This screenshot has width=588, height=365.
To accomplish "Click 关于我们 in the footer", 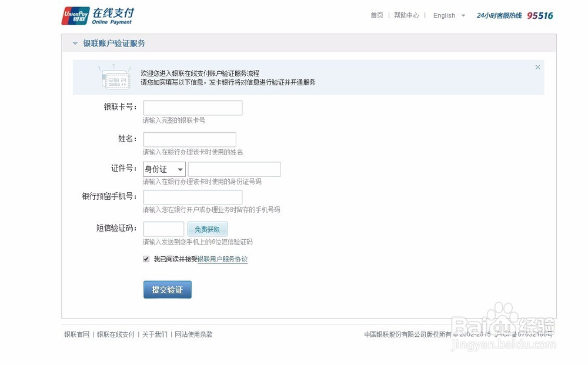I will [154, 334].
